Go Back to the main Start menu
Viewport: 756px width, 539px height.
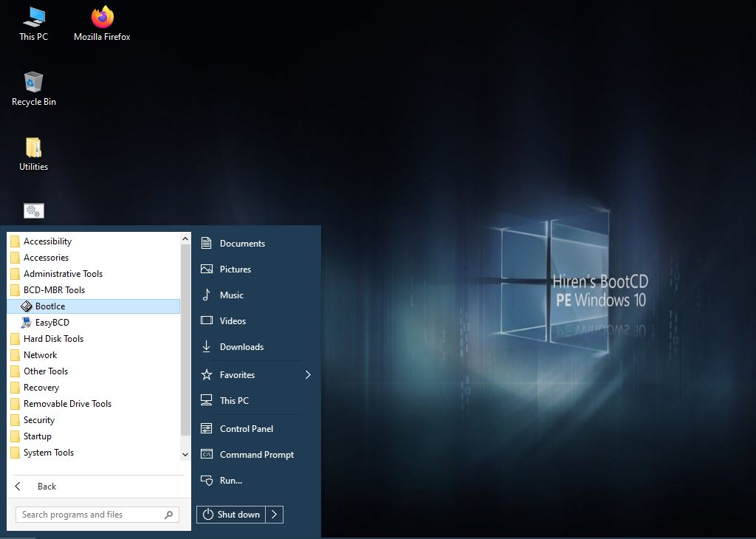click(46, 487)
